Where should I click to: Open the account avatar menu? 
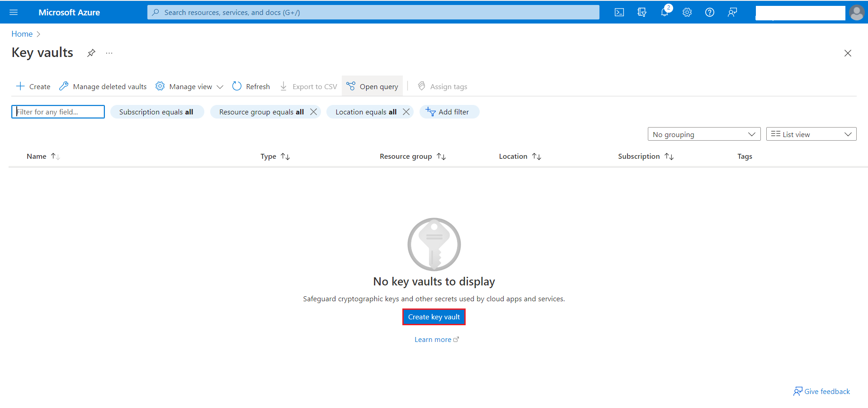pyautogui.click(x=857, y=12)
